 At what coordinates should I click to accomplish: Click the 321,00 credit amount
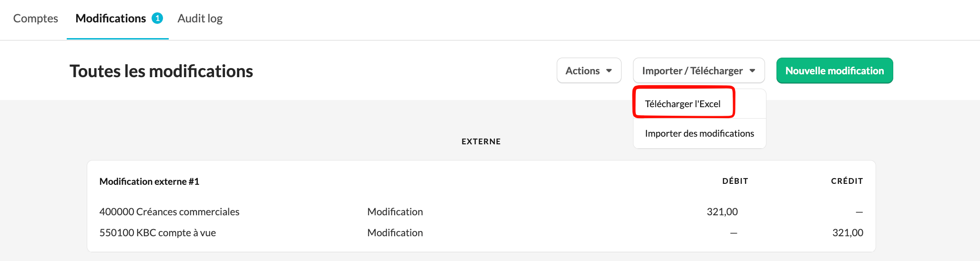[x=847, y=233]
